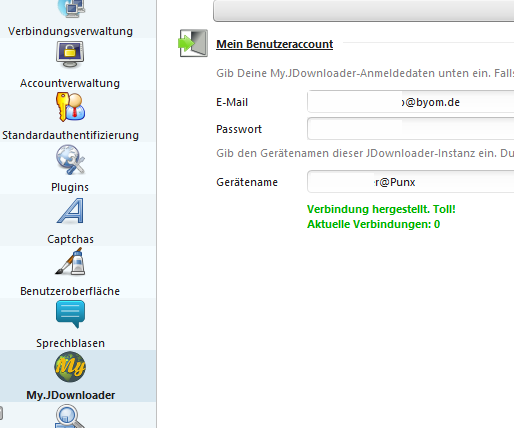The image size is (514, 428).
Task: Click the 'Aktuelle Verbindungen: 0' text
Action: click(374, 224)
